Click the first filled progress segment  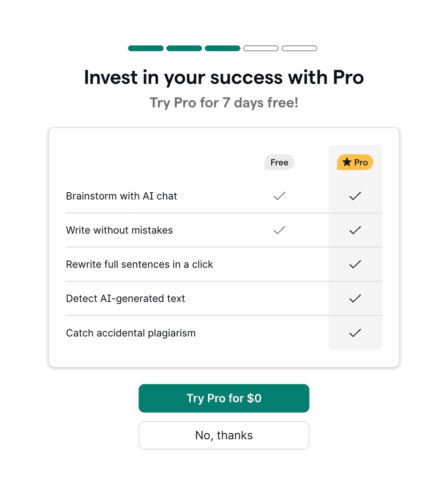click(x=145, y=48)
